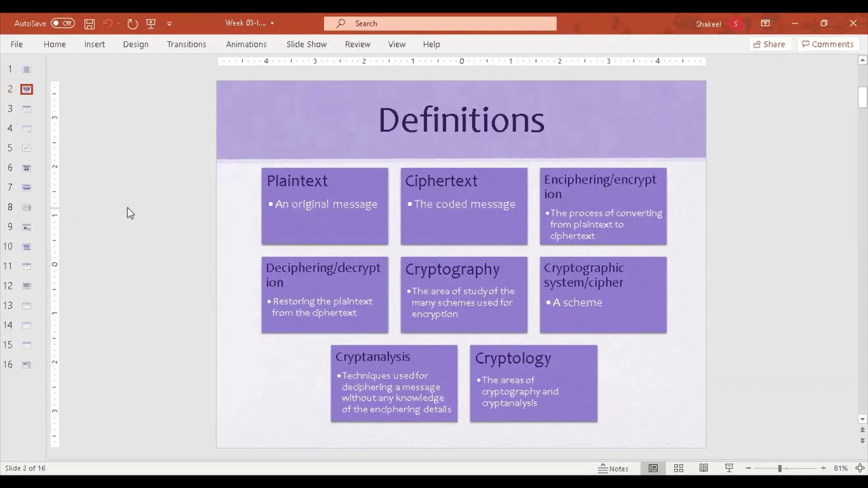Go to next slide arrow
Image resolution: width=868 pixels, height=488 pixels.
(863, 441)
